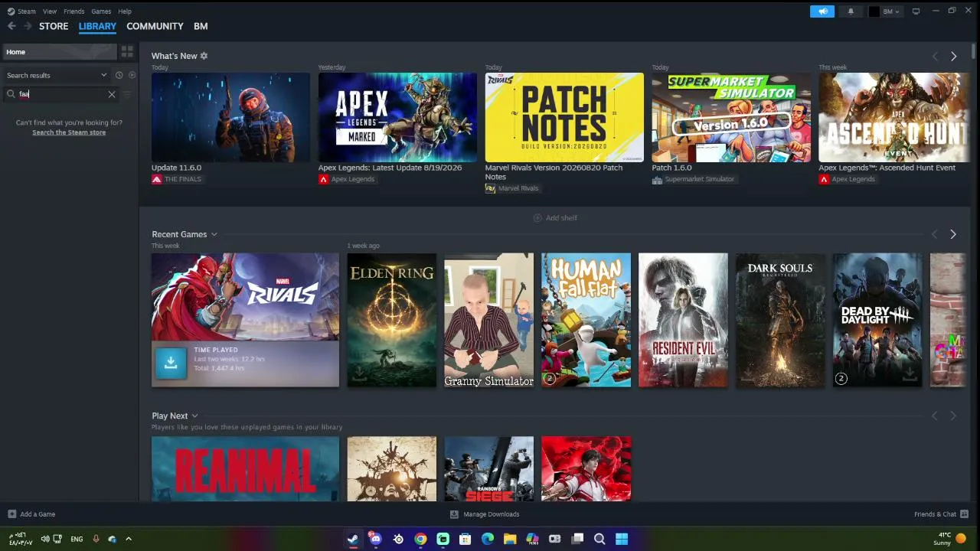
Task: Select the Resident Evil game cover
Action: click(x=684, y=320)
